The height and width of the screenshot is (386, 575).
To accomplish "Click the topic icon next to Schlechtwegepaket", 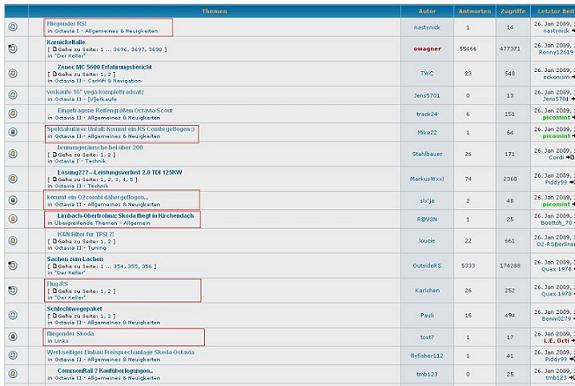I will [x=13, y=315].
